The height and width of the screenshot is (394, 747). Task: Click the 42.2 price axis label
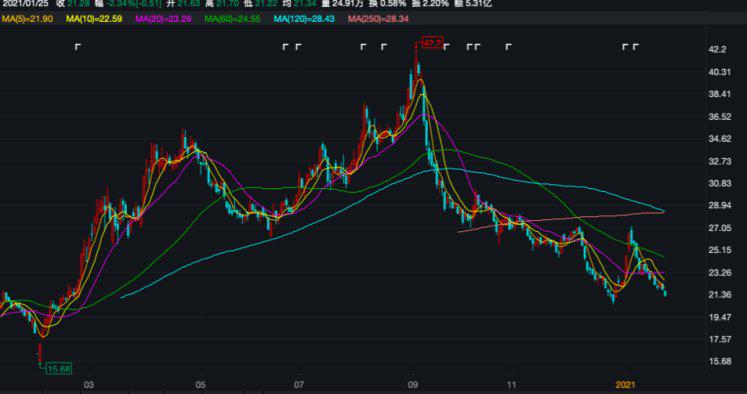point(717,50)
